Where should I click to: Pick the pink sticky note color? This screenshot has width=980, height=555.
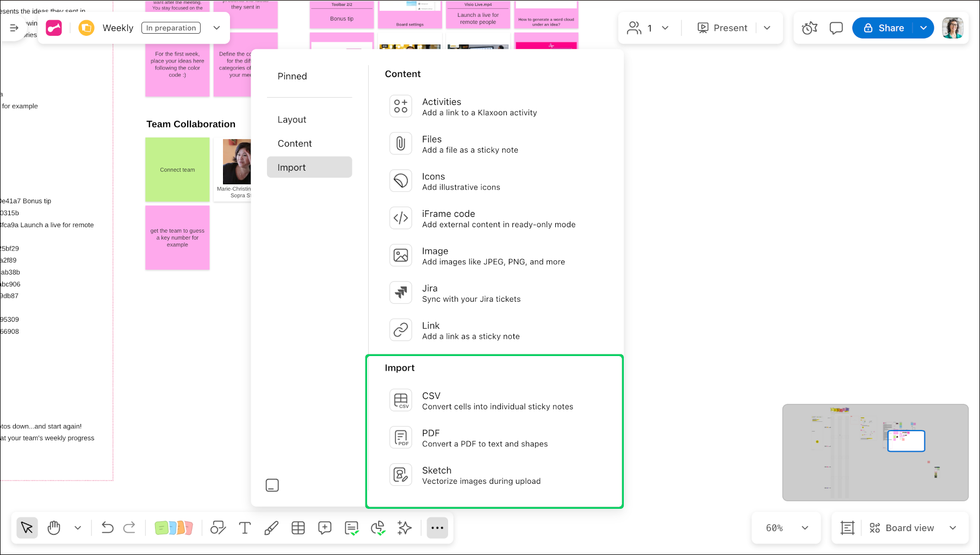click(189, 527)
